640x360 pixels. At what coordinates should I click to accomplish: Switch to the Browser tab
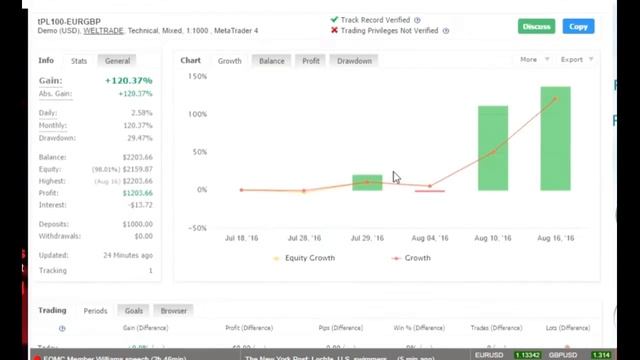pyautogui.click(x=173, y=311)
